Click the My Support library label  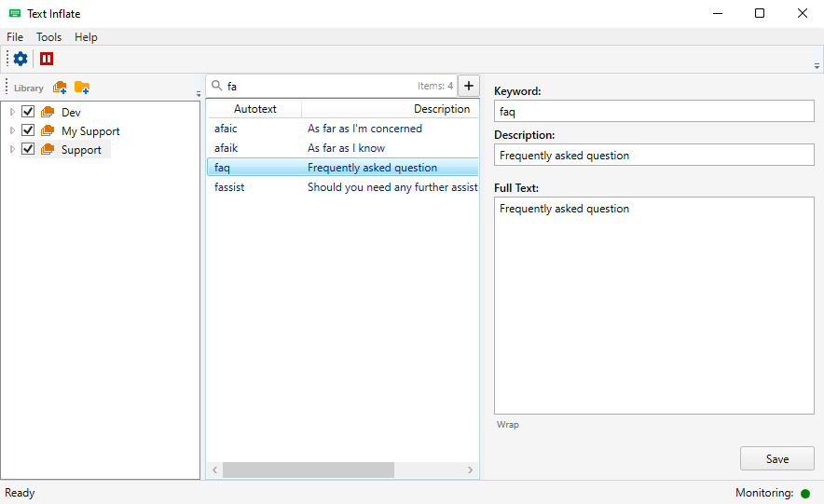click(90, 131)
